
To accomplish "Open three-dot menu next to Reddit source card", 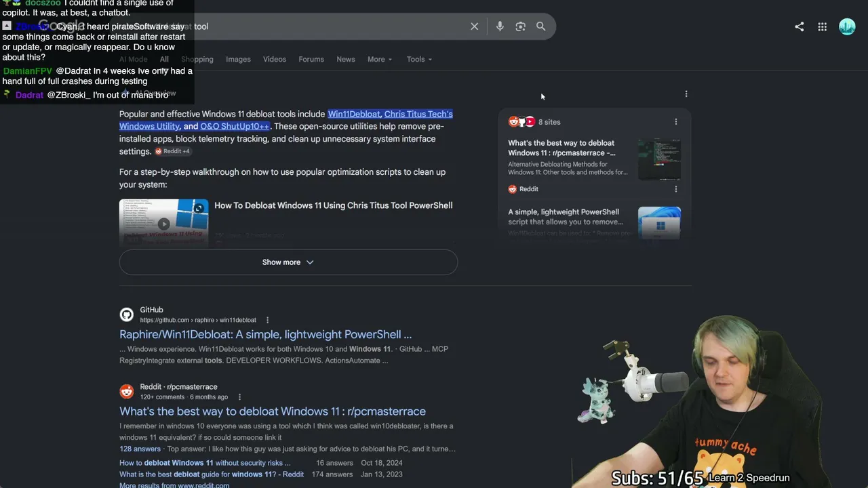I will 675,189.
